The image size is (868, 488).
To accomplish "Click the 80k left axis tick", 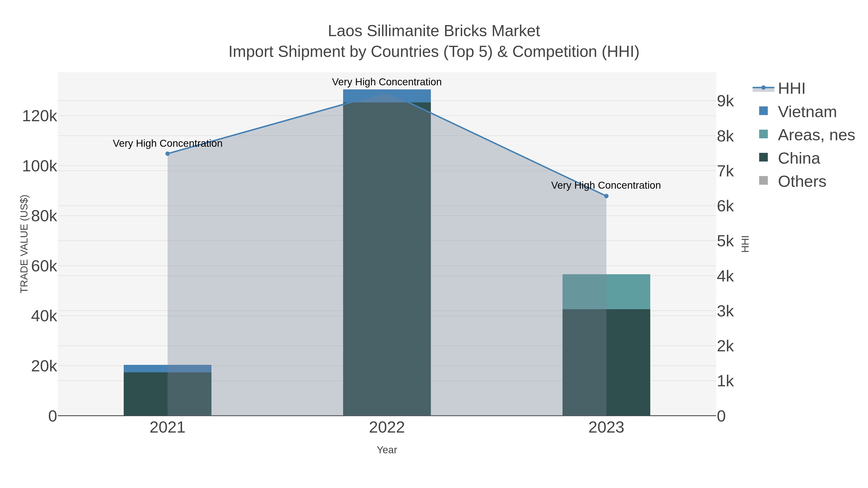I will (44, 216).
